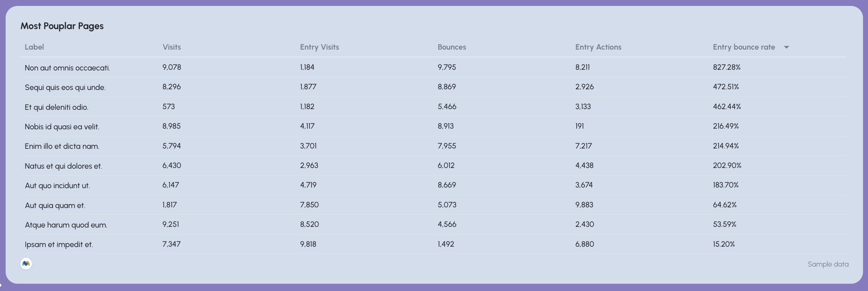Open the 'Aut quia quam et.' page entry

pos(55,205)
